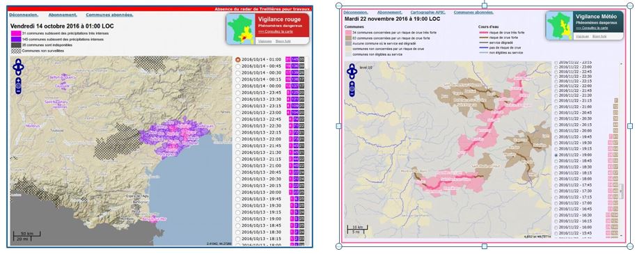Open the Vigilance rouge France map thumbnail
Screen dimensions: 644x254
242,29
